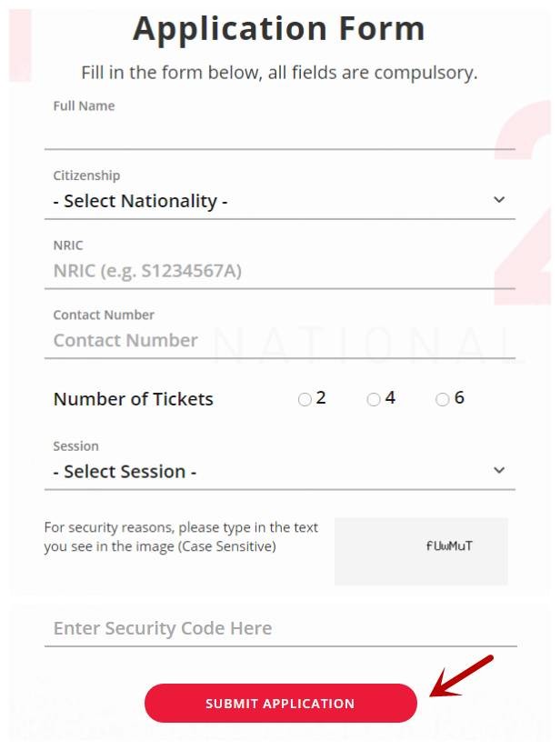
Task: Click the Full Name label
Action: (x=84, y=105)
